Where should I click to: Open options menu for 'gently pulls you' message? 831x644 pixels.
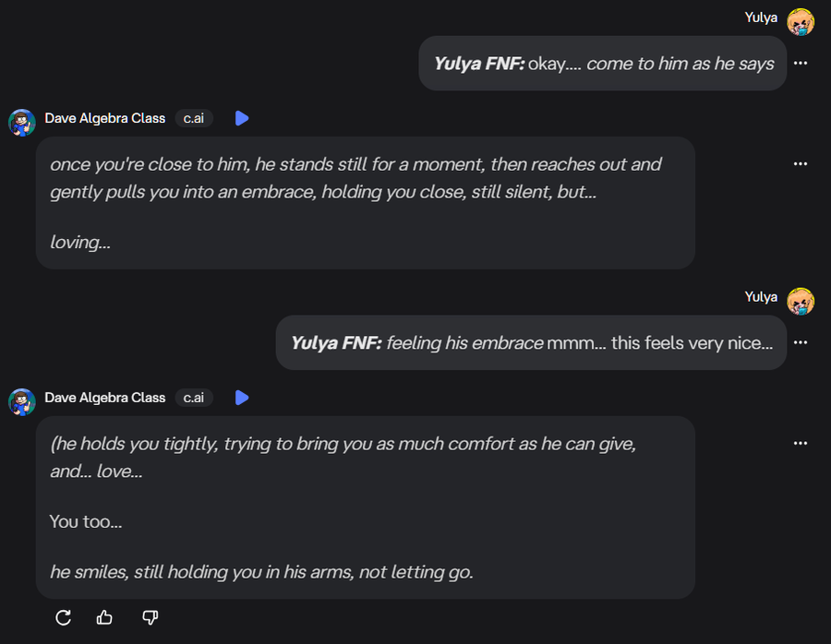[x=801, y=164]
